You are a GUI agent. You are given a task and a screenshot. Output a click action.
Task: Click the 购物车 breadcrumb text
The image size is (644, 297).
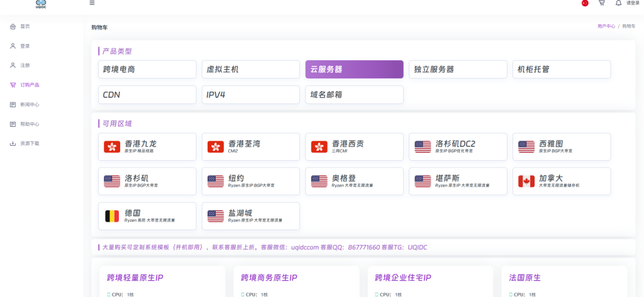tap(629, 26)
